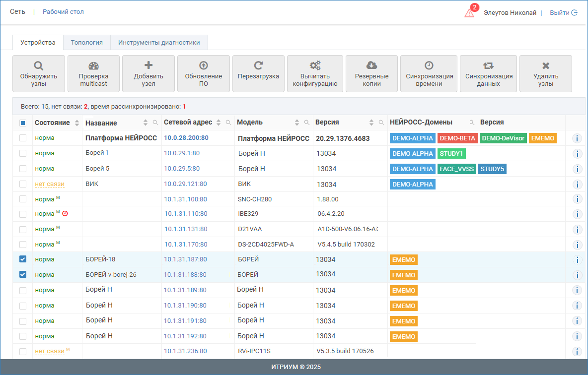
Task: Sort the table by Название arrows
Action: [146, 123]
